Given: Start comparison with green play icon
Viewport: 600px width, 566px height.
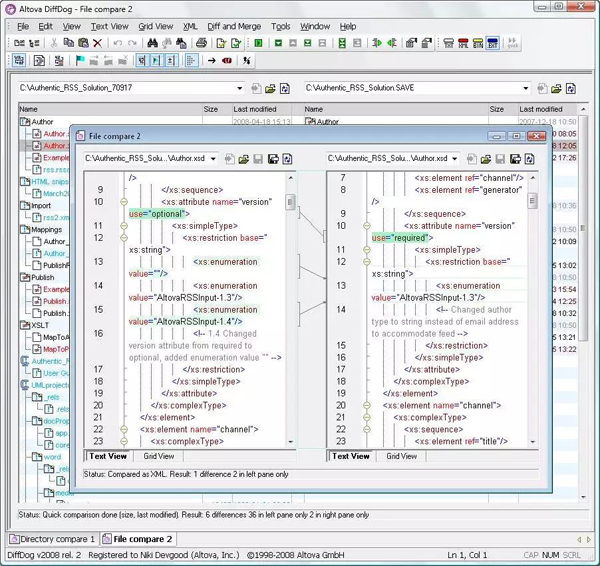Looking at the screenshot, I should click(258, 43).
